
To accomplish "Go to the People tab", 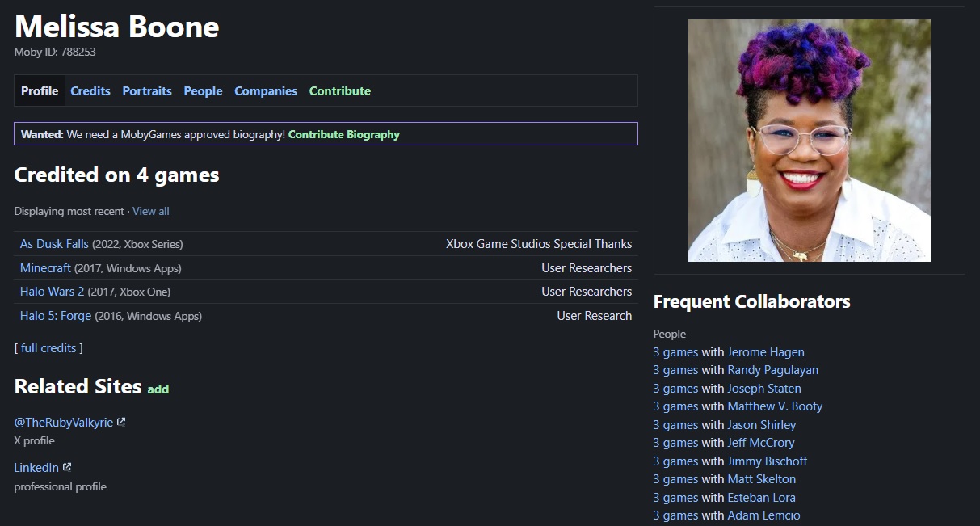I will pos(203,91).
